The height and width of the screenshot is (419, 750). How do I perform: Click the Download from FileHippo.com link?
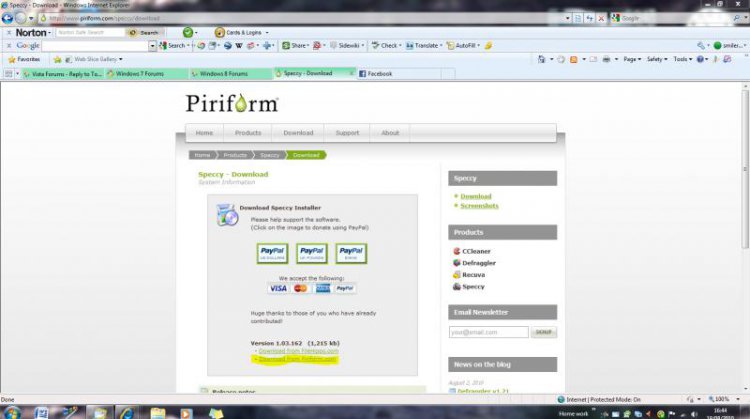298,351
